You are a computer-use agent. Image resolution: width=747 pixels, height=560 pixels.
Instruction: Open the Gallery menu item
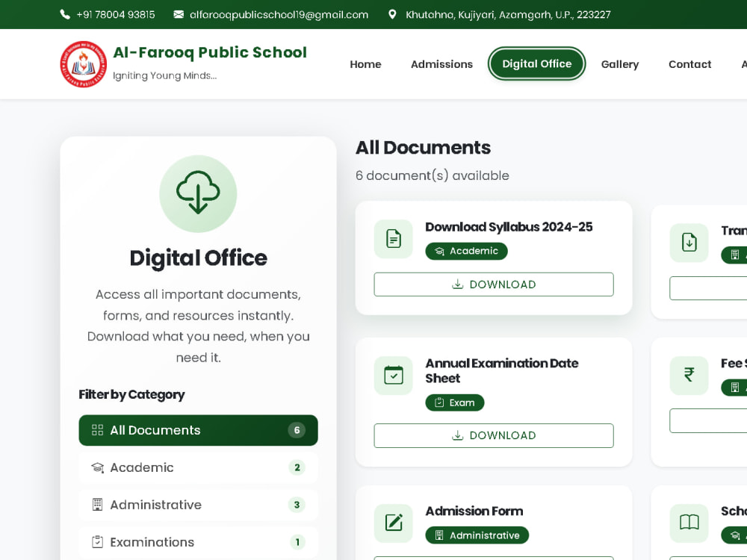pos(620,64)
